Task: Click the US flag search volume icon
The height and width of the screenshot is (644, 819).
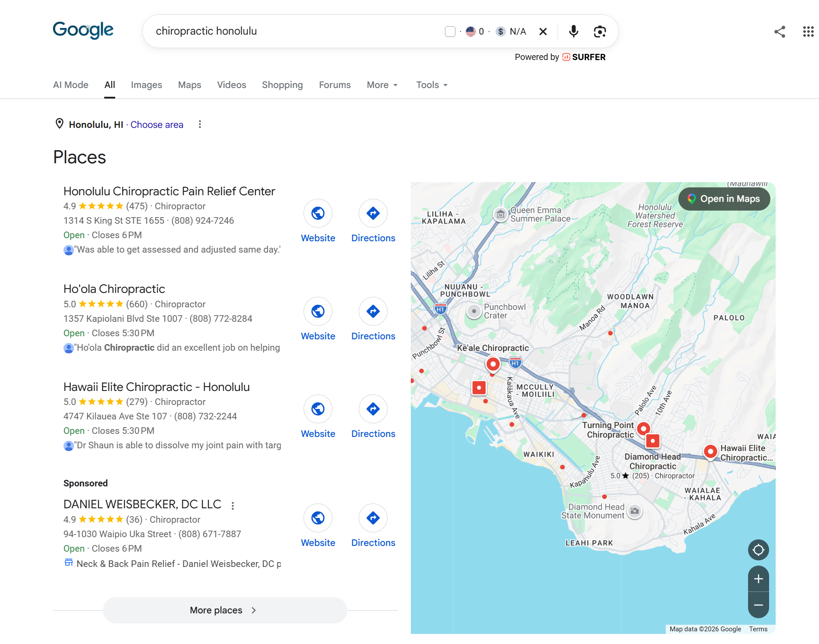Action: point(471,32)
